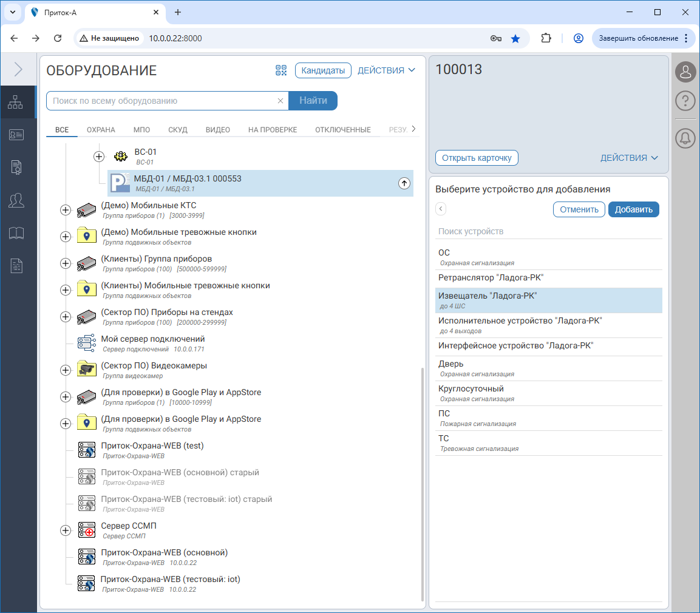Expand the ВС-01 tree node

99,157
